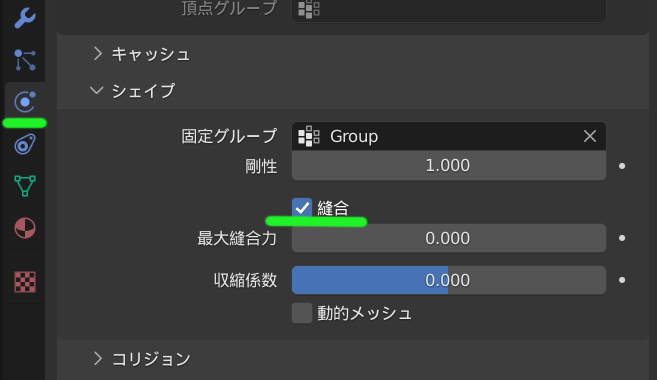
Task: Adjust the 収縮係数 slider
Action: [449, 280]
